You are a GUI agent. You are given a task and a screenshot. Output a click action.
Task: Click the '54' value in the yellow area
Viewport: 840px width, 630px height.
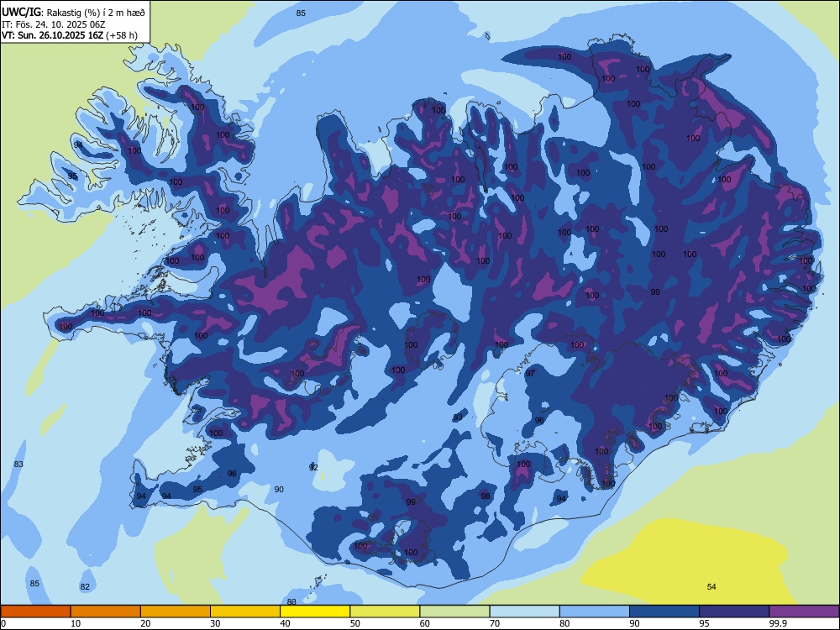click(711, 586)
